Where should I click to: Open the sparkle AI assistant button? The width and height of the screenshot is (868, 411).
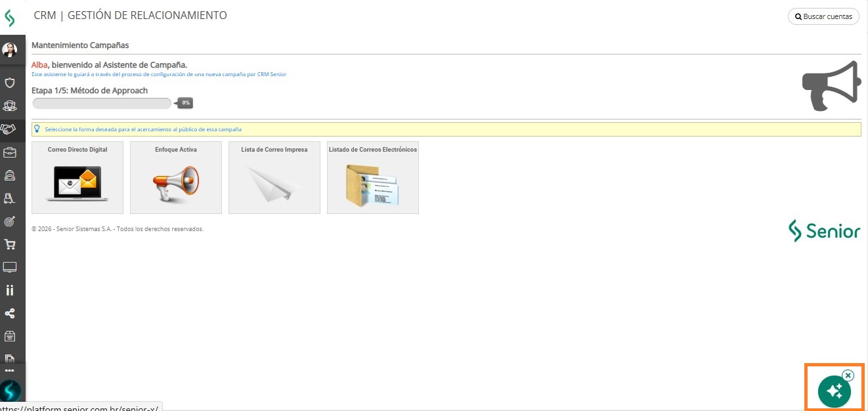click(x=834, y=392)
